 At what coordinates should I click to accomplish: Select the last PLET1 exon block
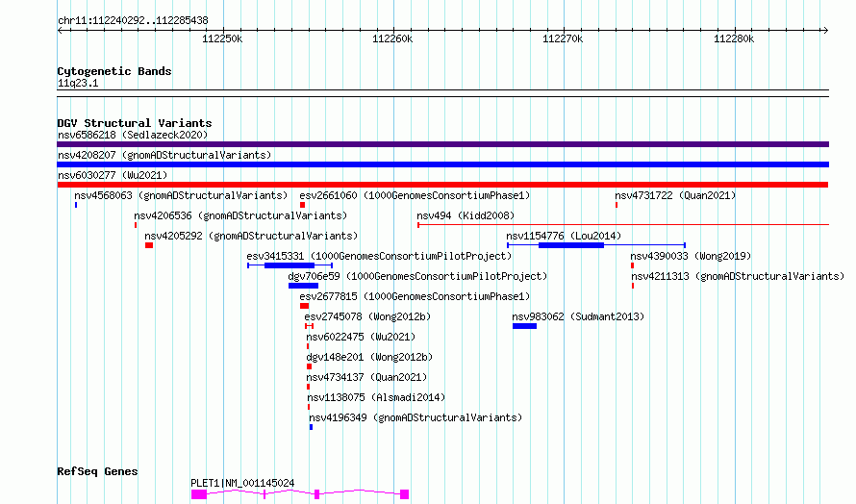[x=405, y=494]
